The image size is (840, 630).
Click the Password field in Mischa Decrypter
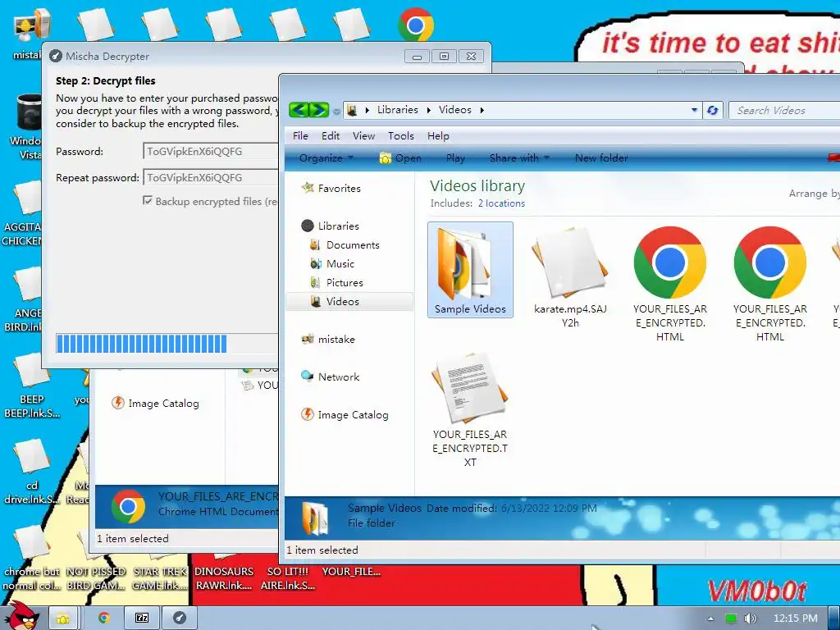click(211, 152)
